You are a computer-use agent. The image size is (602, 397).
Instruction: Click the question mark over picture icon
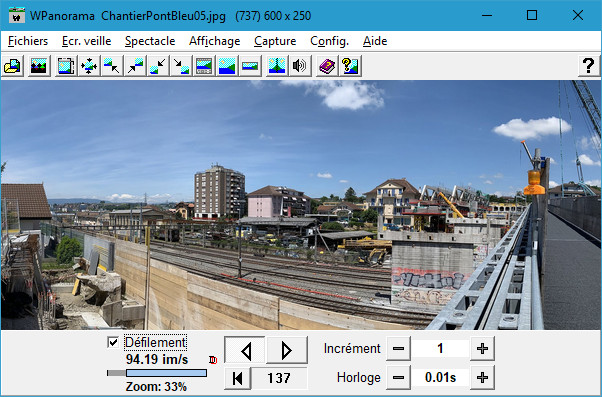coord(350,66)
